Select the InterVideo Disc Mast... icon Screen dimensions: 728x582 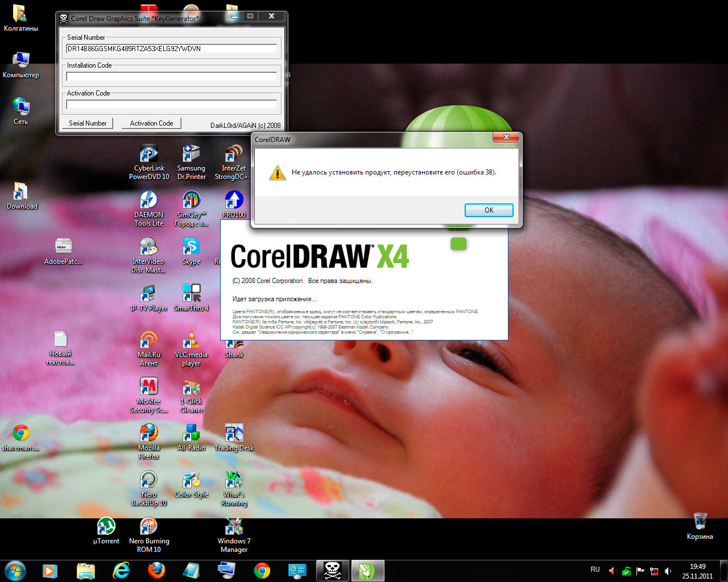[149, 255]
